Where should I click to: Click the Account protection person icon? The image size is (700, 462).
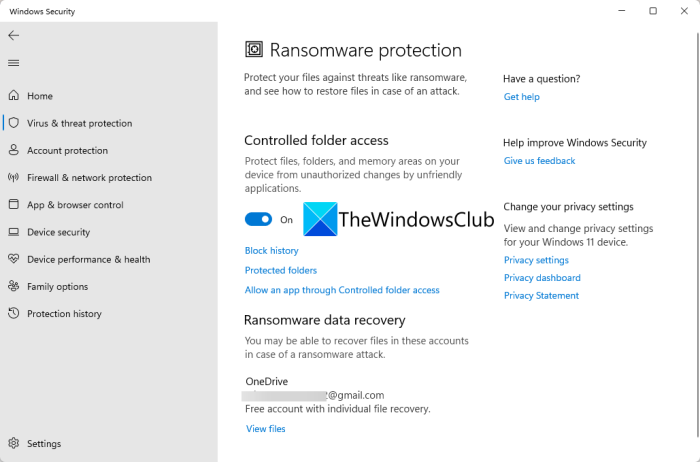pos(13,150)
